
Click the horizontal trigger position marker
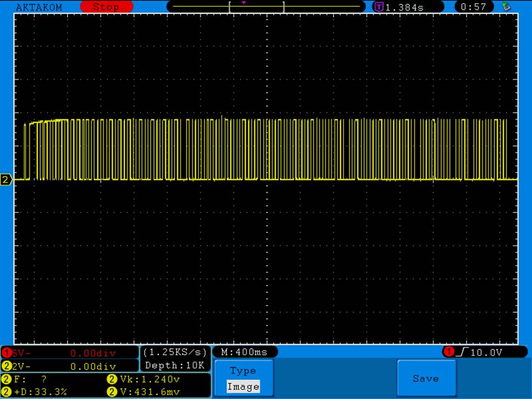[x=244, y=3]
